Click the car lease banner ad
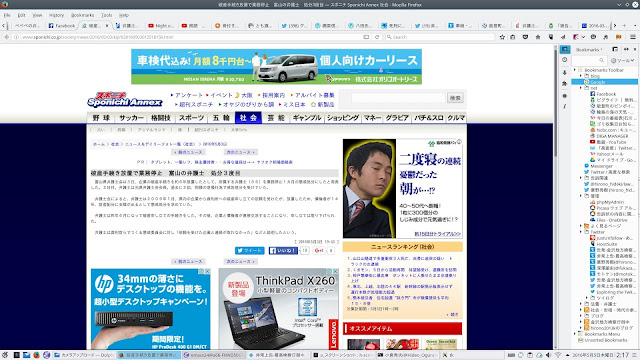Viewport: 640px width, 360px height. pyautogui.click(x=276, y=67)
